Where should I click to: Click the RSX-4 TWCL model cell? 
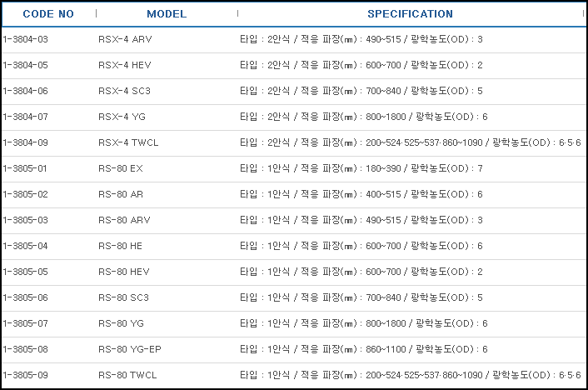click(x=128, y=142)
